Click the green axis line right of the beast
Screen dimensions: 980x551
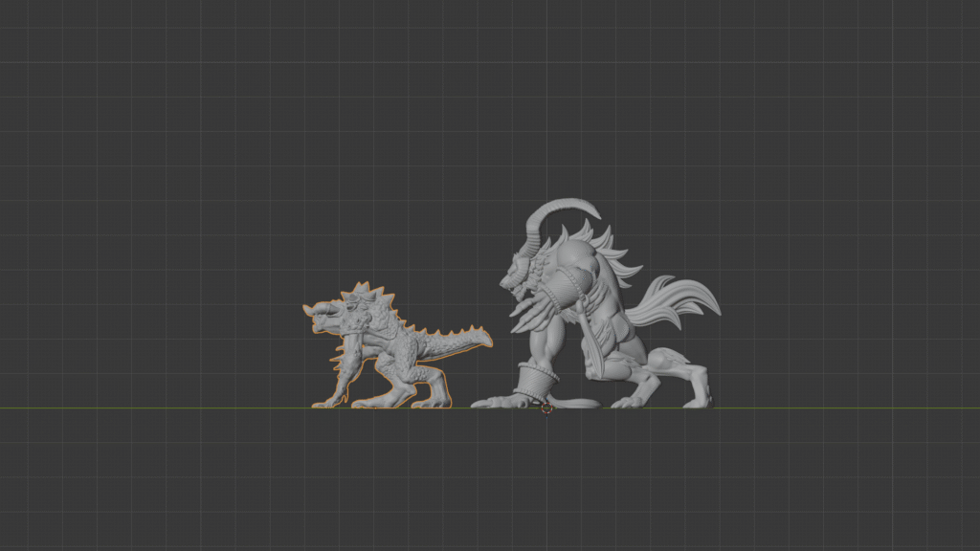tap(842, 408)
